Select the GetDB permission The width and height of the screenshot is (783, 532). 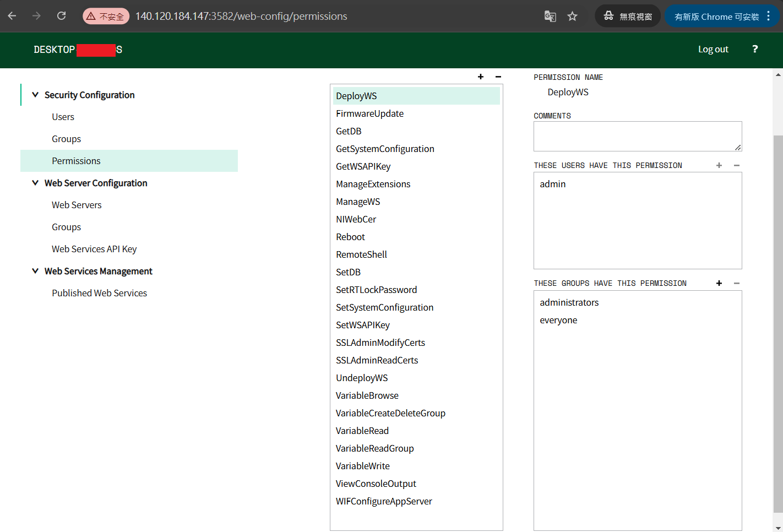click(416, 131)
